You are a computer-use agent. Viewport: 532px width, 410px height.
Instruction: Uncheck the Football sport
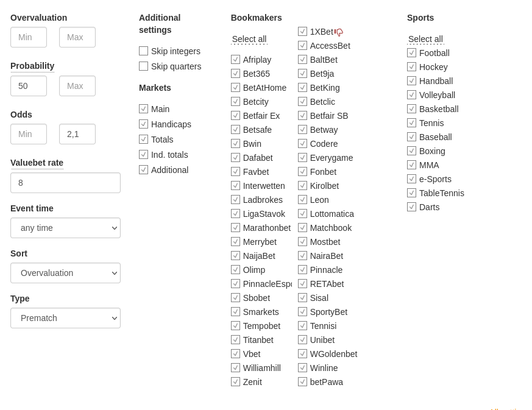[x=412, y=53]
